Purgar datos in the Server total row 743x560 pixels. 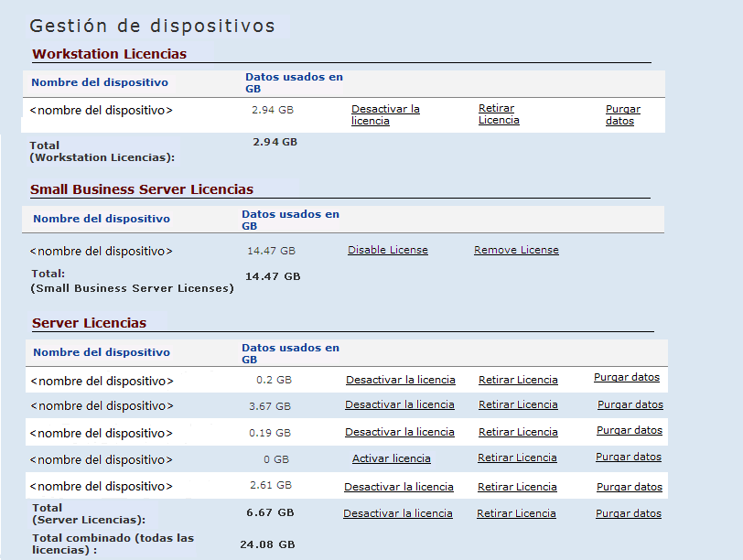click(629, 513)
